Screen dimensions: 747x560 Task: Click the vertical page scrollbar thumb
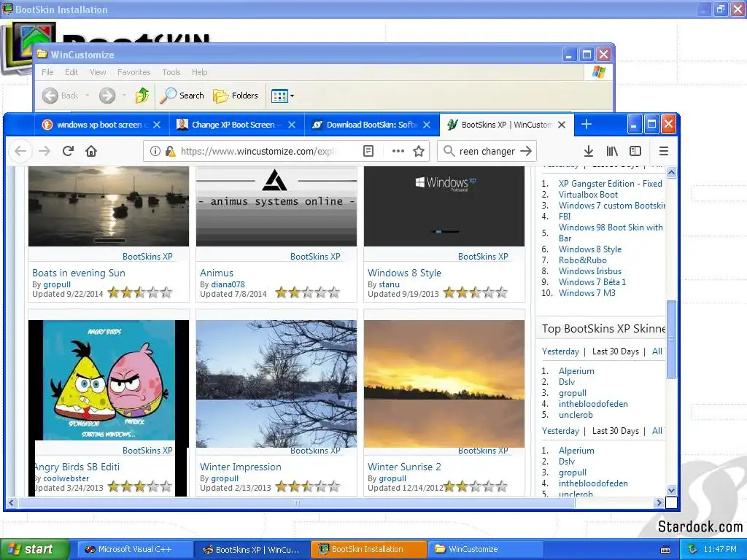click(x=671, y=339)
